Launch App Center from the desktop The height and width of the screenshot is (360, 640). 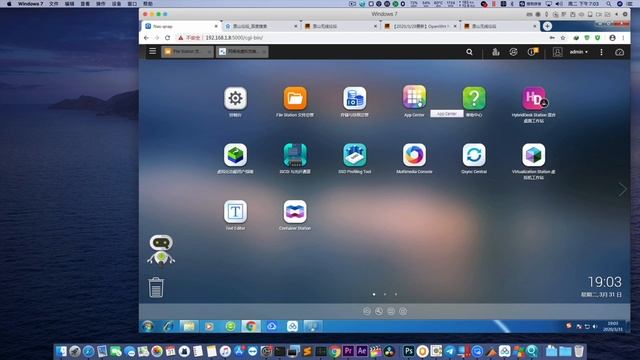(x=414, y=98)
